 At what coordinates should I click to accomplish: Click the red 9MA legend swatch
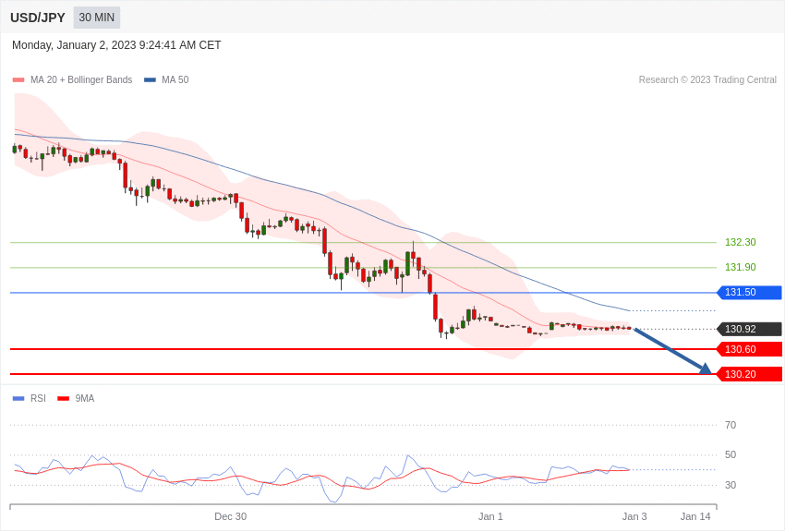[64, 399]
